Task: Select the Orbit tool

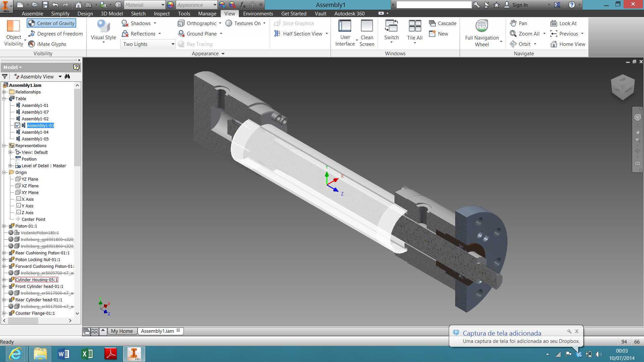Action: click(520, 44)
